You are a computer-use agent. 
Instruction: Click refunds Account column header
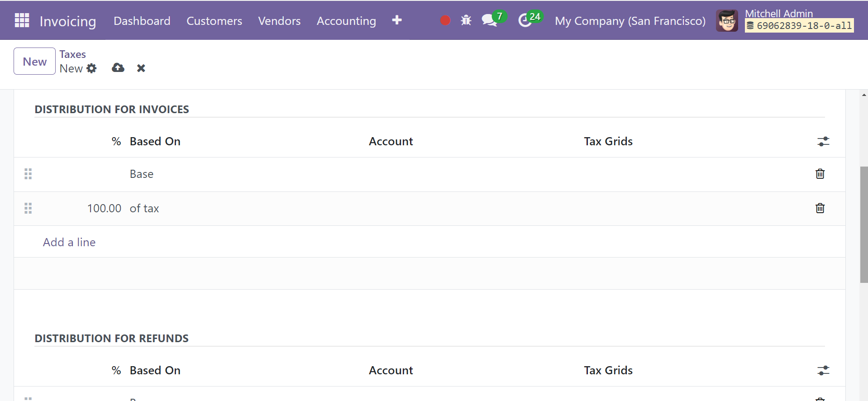coord(391,371)
